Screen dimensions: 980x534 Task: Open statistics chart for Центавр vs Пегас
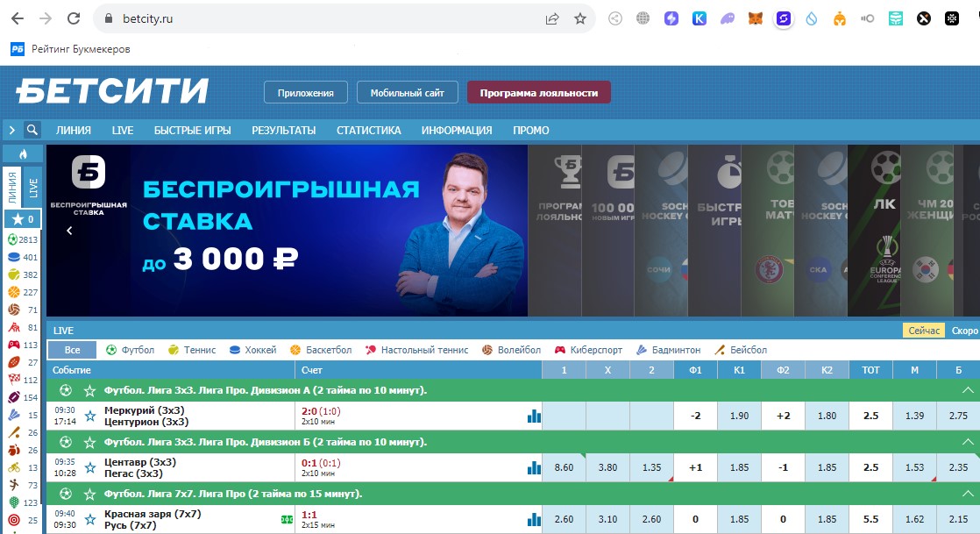pos(534,467)
